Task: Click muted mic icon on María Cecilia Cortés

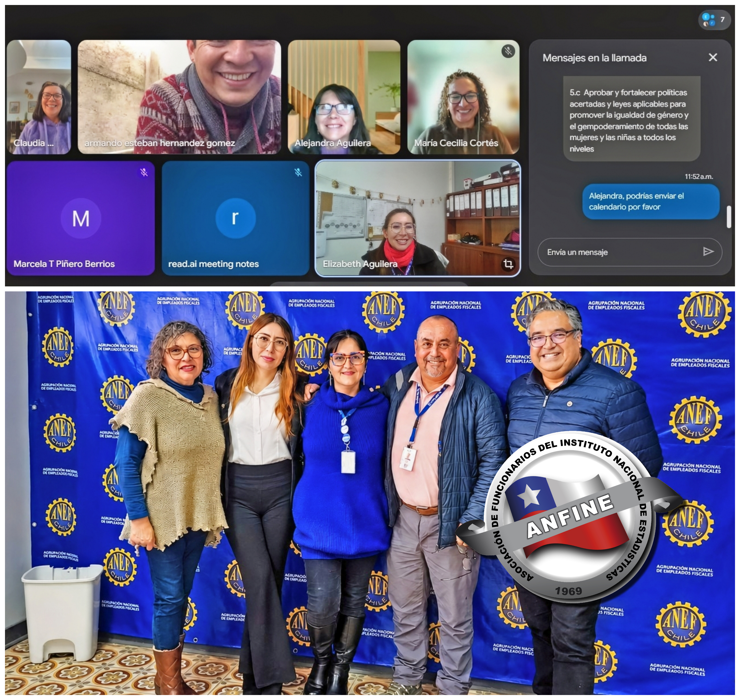Action: 508,51
